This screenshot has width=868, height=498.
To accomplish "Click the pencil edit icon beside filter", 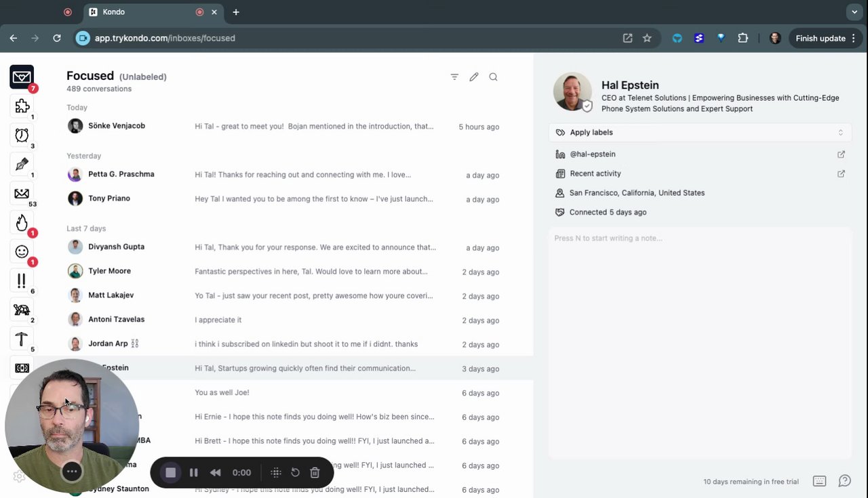I will pos(474,77).
